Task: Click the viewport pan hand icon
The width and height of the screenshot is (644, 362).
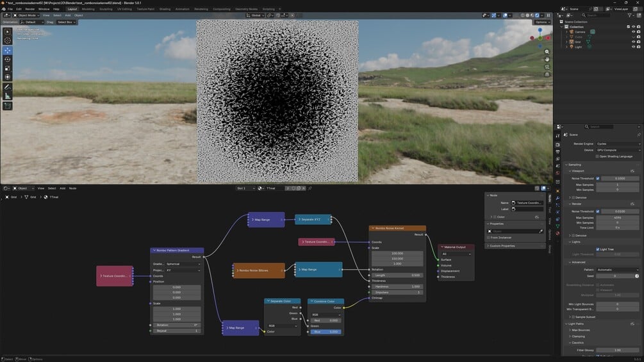Action: [x=547, y=59]
